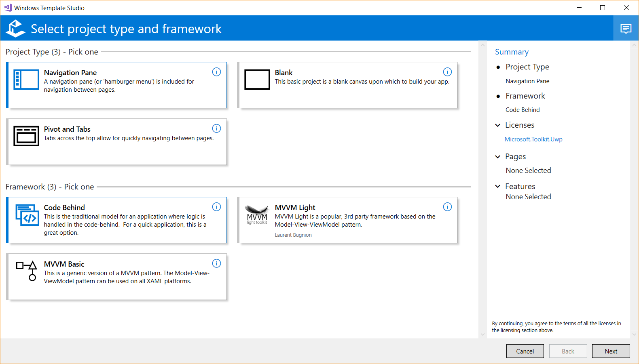Choose the Code Behind framework title
The height and width of the screenshot is (364, 639).
coord(64,208)
